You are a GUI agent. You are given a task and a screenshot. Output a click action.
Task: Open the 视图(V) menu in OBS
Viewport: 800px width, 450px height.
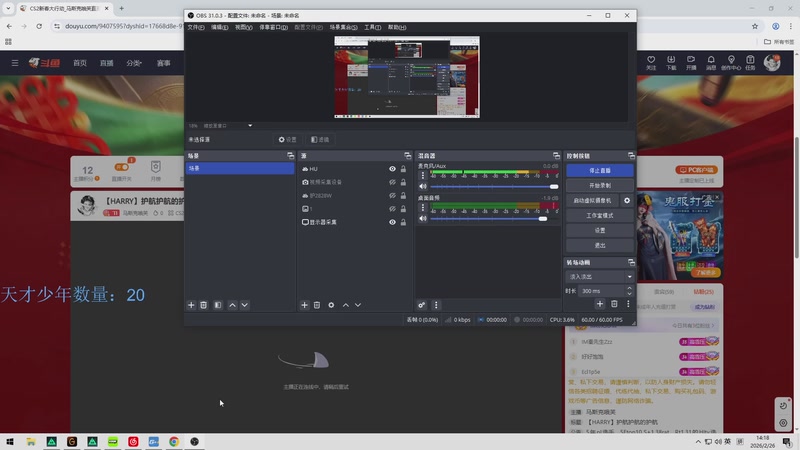pyautogui.click(x=243, y=28)
